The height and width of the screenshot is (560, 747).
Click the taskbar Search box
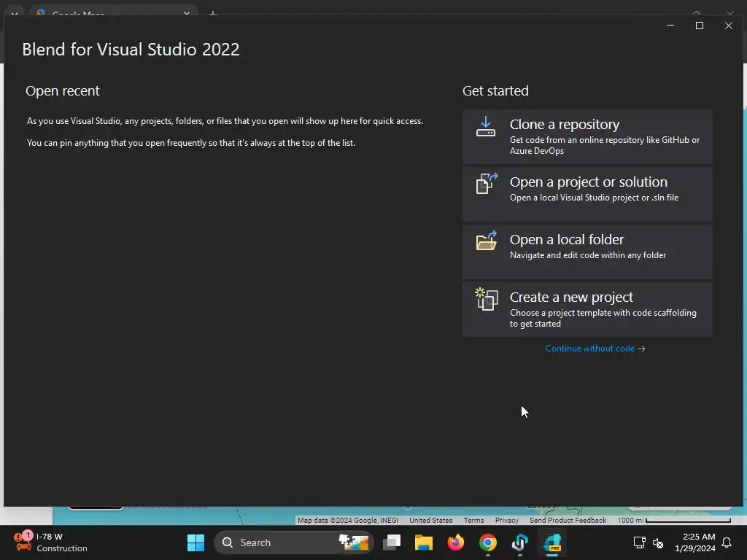coord(294,542)
